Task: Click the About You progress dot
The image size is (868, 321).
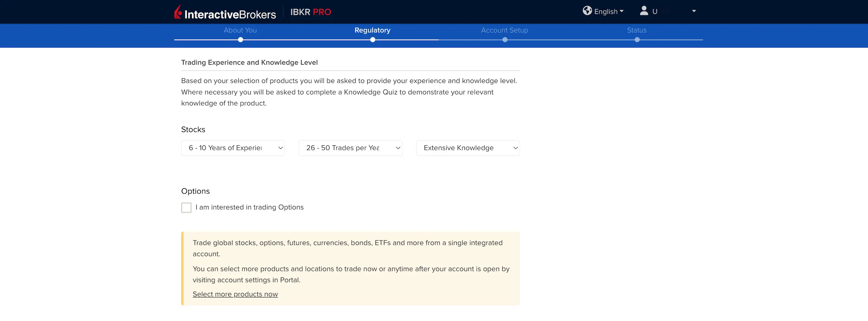Action: 240,40
